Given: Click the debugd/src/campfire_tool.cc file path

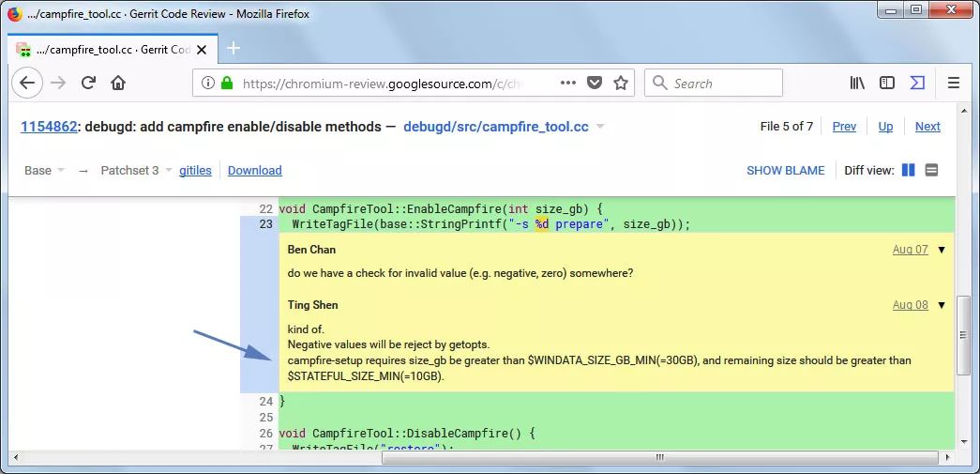Looking at the screenshot, I should [x=495, y=127].
